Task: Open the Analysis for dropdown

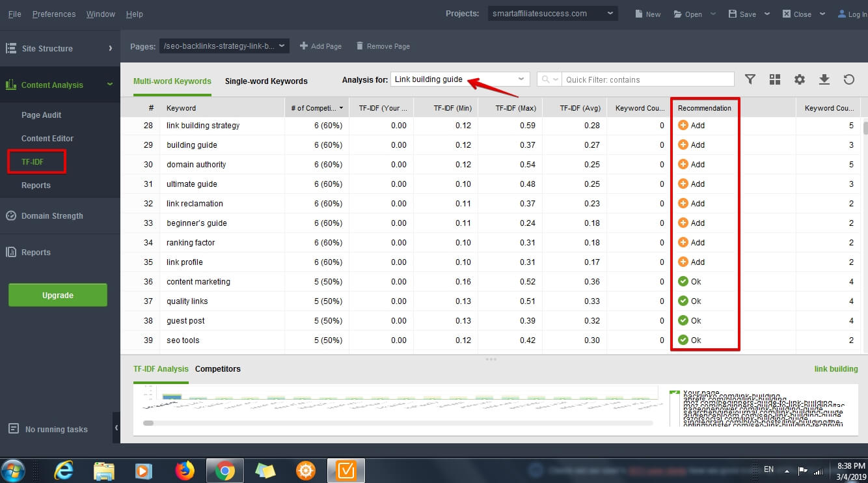Action: click(460, 79)
